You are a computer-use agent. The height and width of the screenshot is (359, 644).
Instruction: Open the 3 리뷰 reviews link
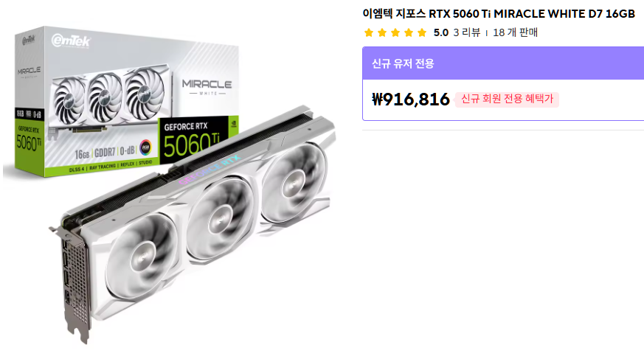[466, 32]
